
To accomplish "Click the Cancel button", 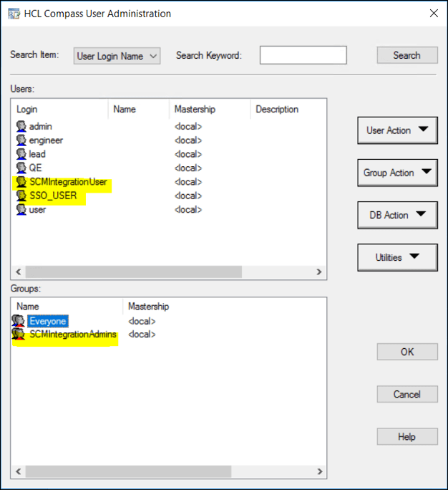I will tap(407, 395).
